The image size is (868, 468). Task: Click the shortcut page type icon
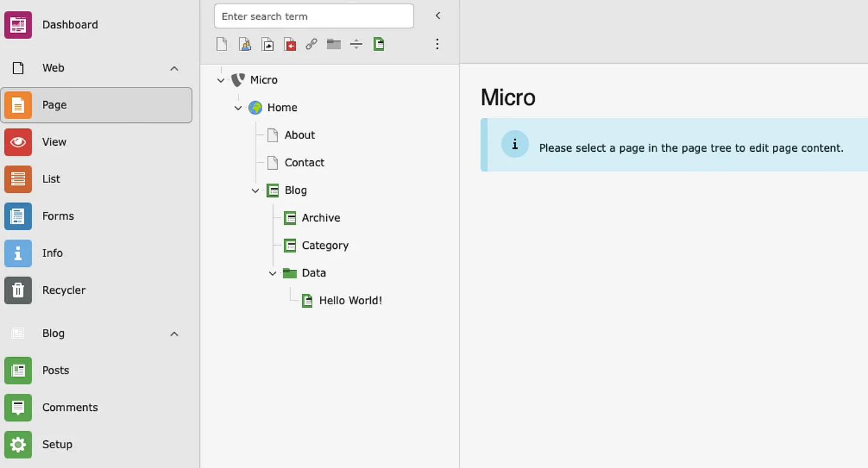267,44
